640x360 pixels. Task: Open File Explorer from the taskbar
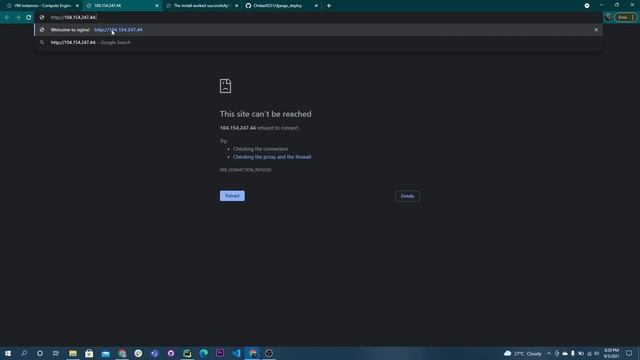[73, 353]
